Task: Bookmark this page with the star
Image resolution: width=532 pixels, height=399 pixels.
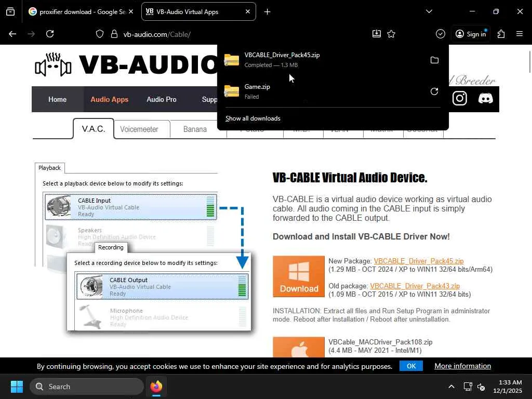Action: 391,34
